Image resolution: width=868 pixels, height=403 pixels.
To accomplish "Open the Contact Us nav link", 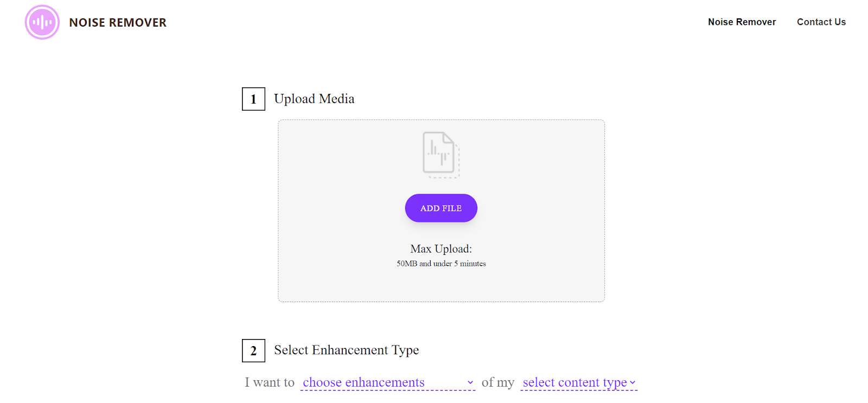I will click(x=821, y=22).
